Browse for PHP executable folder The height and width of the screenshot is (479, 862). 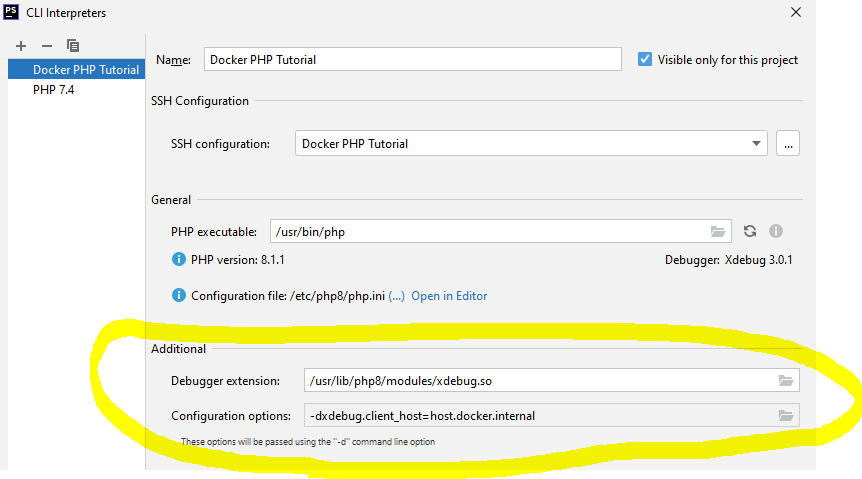(x=718, y=232)
